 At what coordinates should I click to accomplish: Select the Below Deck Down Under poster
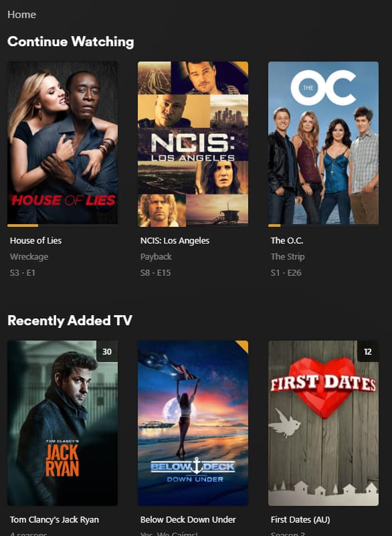tap(193, 423)
